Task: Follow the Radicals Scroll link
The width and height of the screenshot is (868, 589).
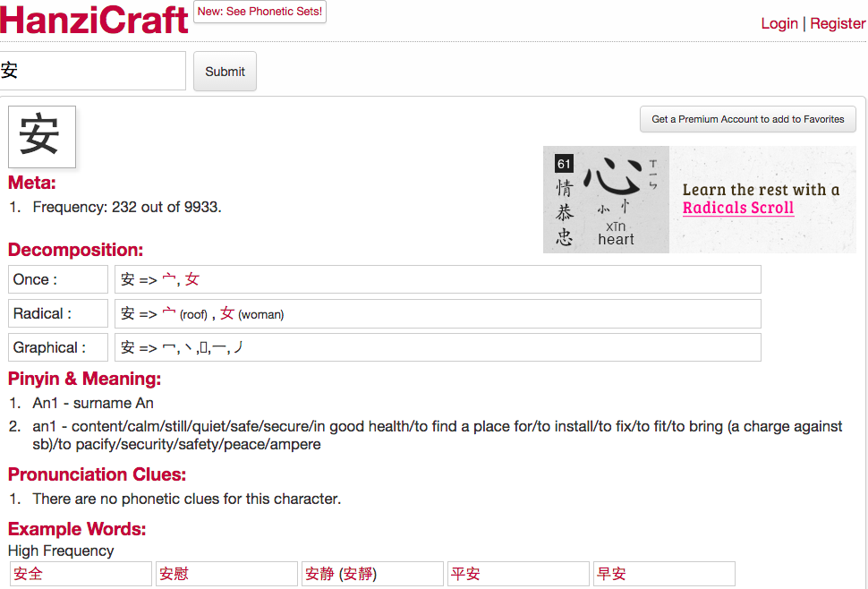Action: point(737,208)
